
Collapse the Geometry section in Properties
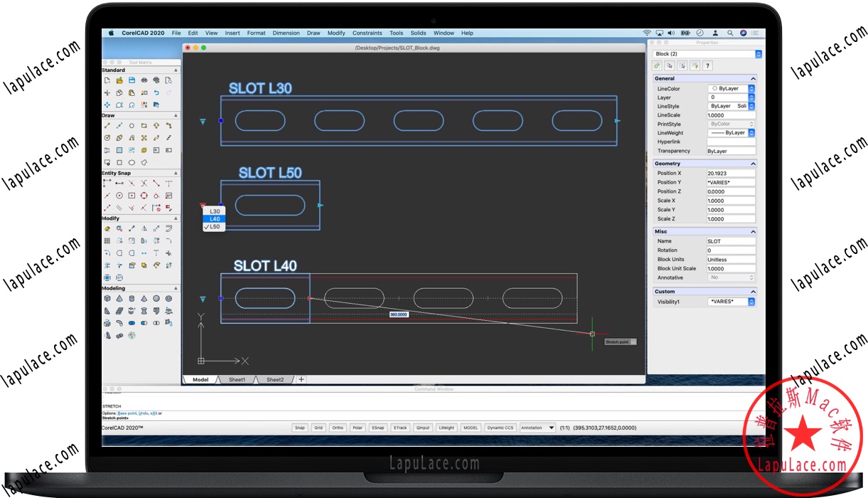click(x=754, y=163)
